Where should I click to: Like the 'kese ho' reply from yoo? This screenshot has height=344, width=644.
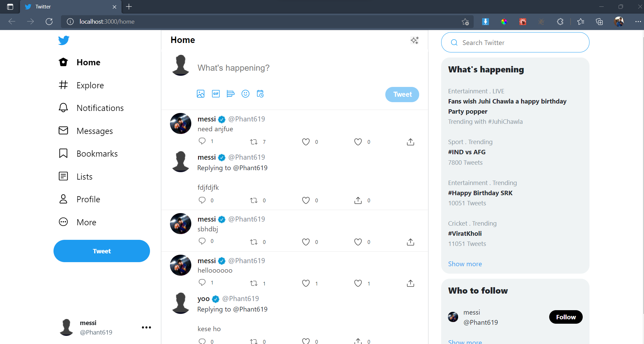[305, 341]
